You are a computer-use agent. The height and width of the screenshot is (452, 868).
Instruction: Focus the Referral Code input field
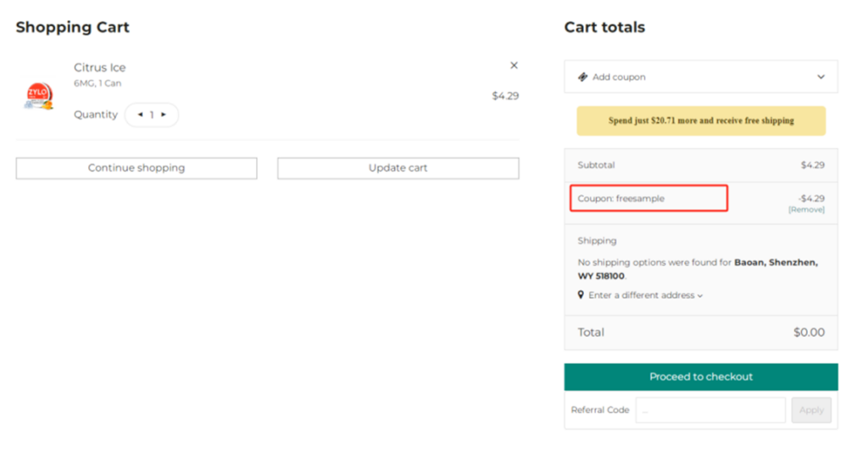tap(710, 410)
